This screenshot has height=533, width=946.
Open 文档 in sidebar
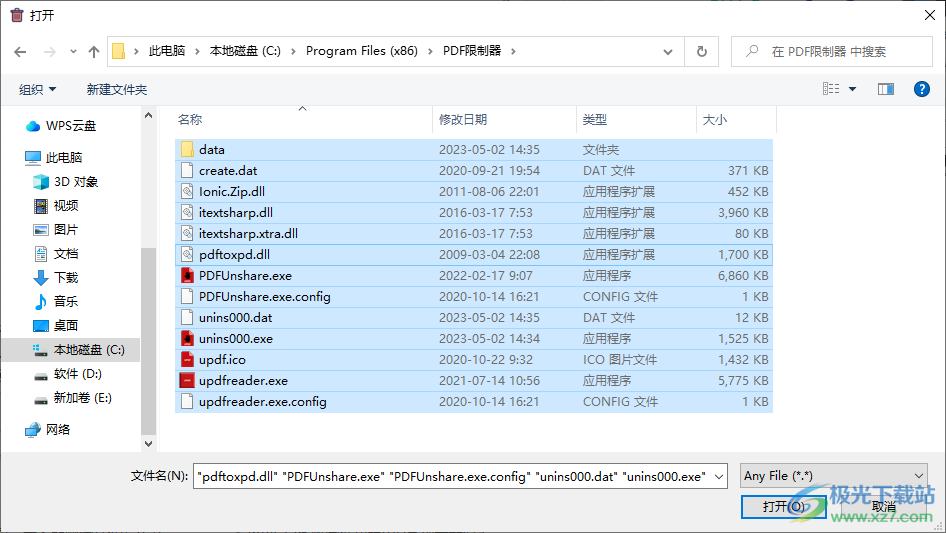[56, 254]
